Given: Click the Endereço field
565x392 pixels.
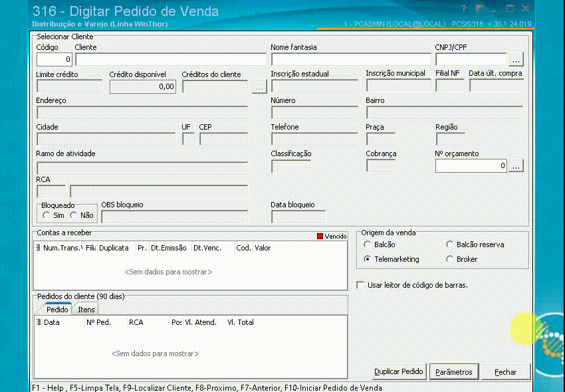Looking at the screenshot, I should pos(142,113).
